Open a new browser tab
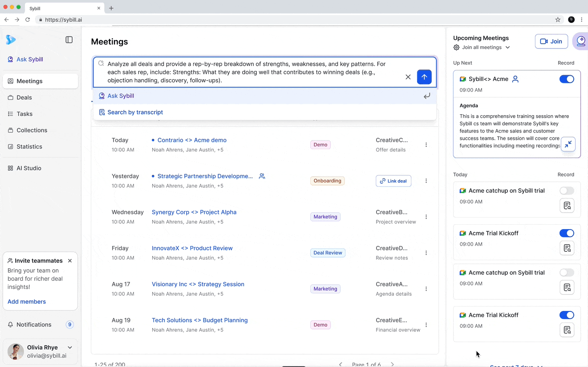This screenshot has height=367, width=588. pos(111,8)
